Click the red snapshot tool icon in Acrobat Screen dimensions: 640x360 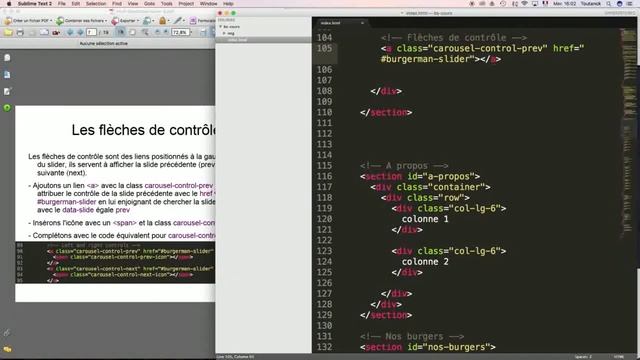(56, 32)
